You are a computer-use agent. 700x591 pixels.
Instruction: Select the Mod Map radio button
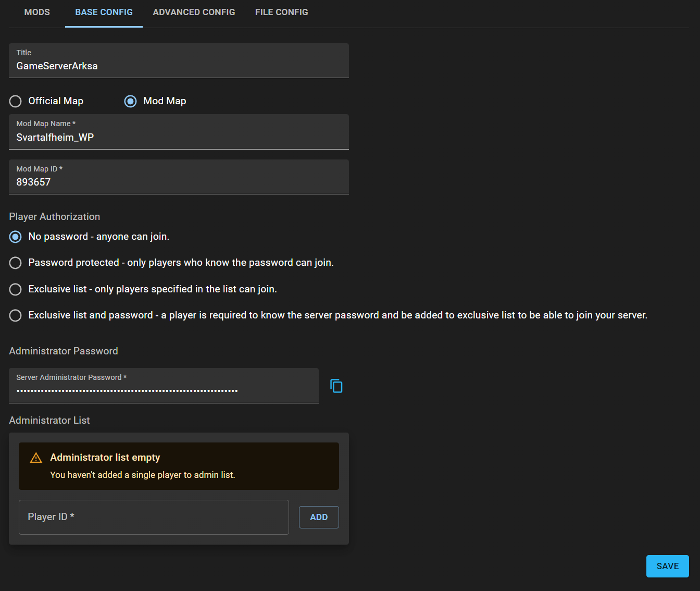tap(131, 101)
